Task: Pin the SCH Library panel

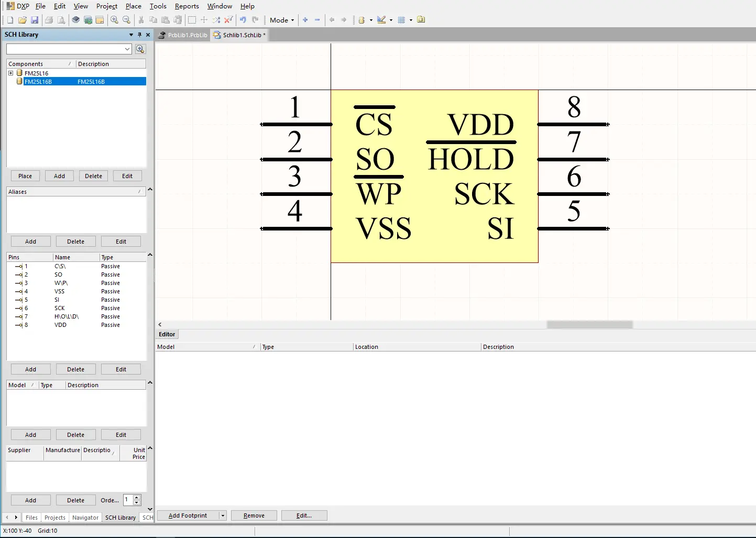Action: pos(139,35)
